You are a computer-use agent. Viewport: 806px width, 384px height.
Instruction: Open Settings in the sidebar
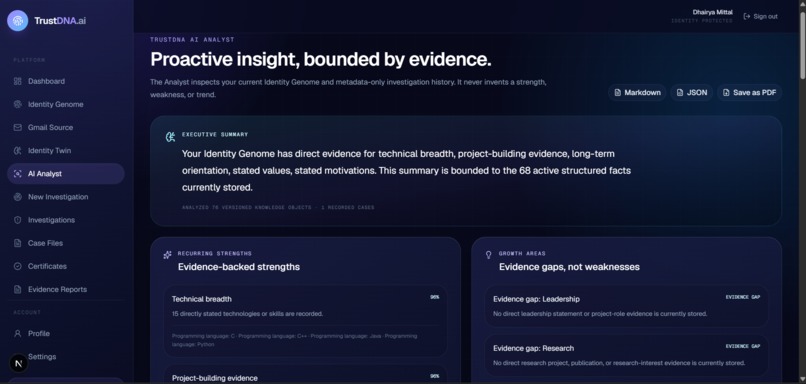[66, 357]
